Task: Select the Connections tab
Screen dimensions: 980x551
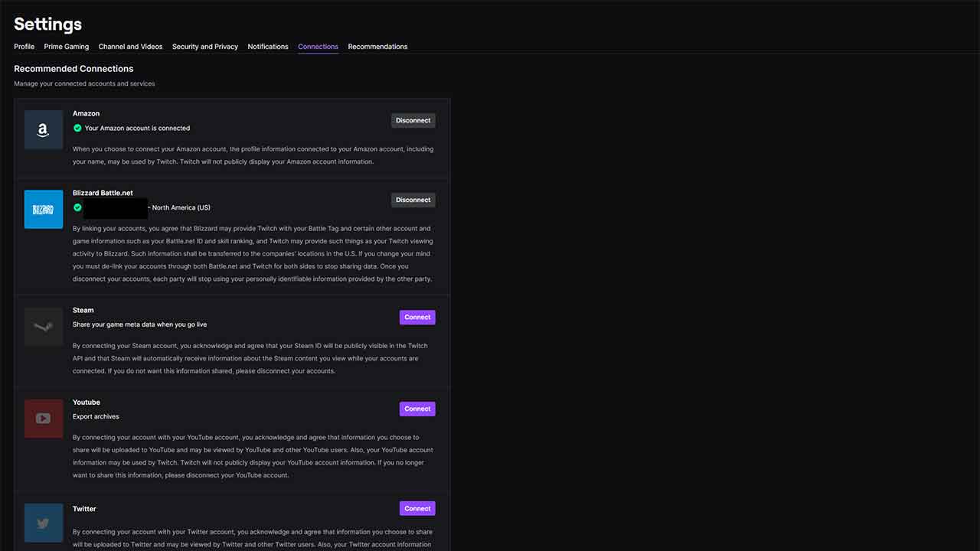Action: [318, 47]
